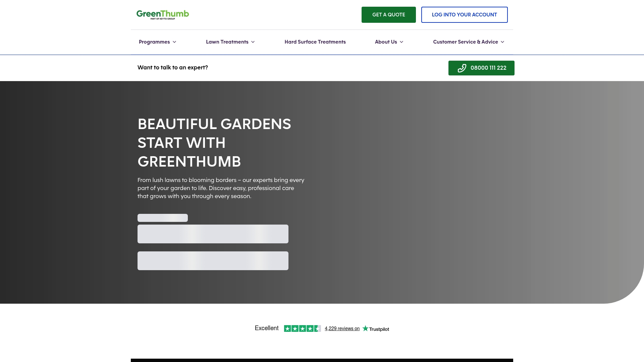The width and height of the screenshot is (644, 362).
Task: Open the 4,229 reviews on link
Action: 342,328
